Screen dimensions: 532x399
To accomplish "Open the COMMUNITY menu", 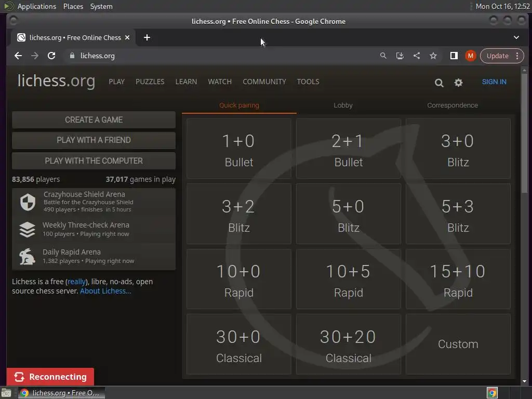I will click(264, 82).
